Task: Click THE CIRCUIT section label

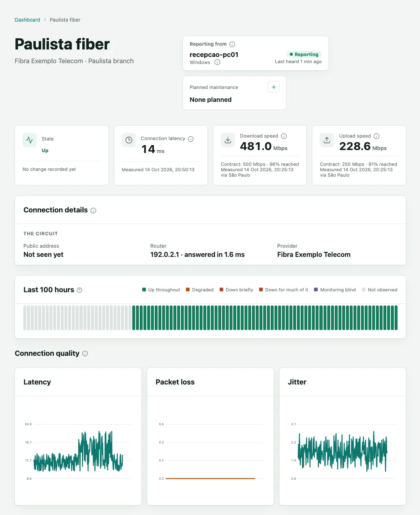Action: [x=41, y=234]
